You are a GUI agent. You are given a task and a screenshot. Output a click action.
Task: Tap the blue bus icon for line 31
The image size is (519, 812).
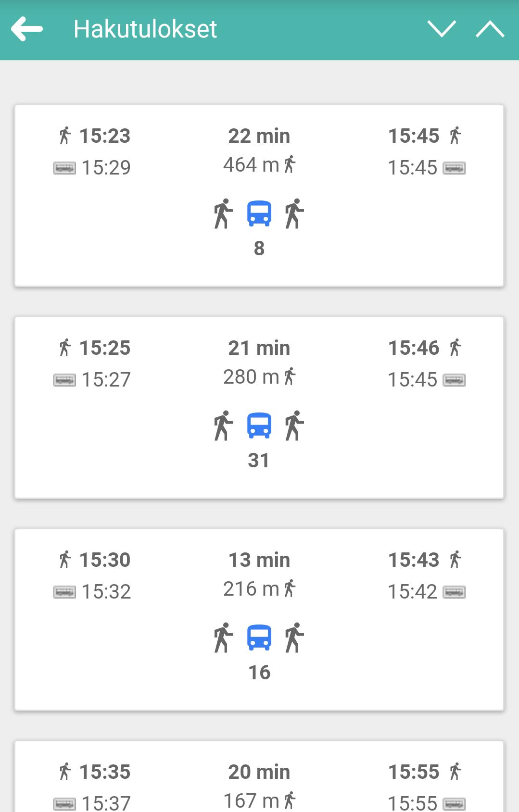259,426
